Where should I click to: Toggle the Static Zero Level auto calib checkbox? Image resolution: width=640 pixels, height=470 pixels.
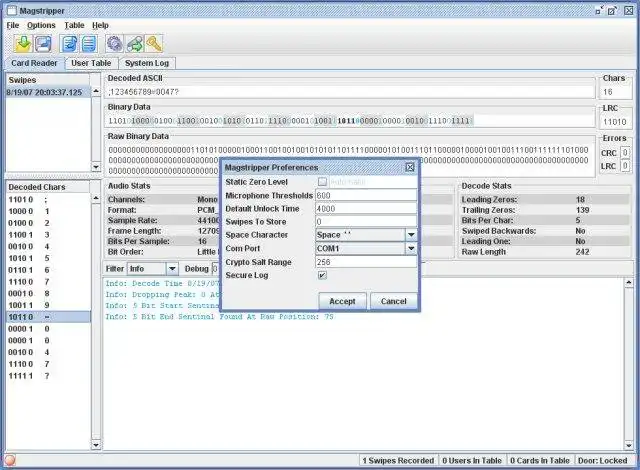tap(322, 182)
